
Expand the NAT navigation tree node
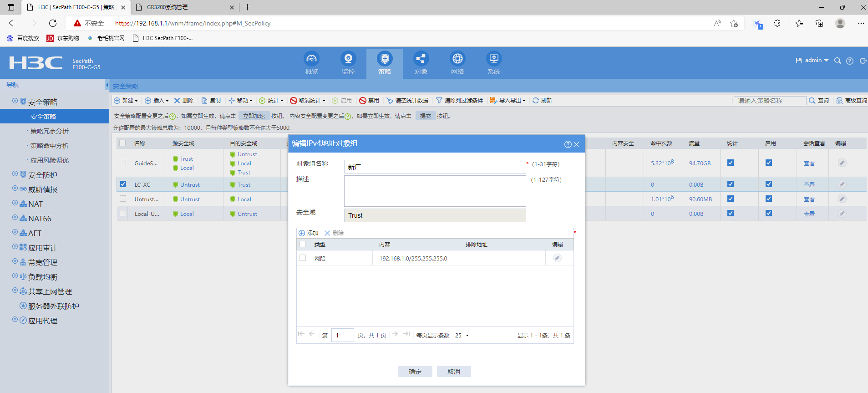15,204
